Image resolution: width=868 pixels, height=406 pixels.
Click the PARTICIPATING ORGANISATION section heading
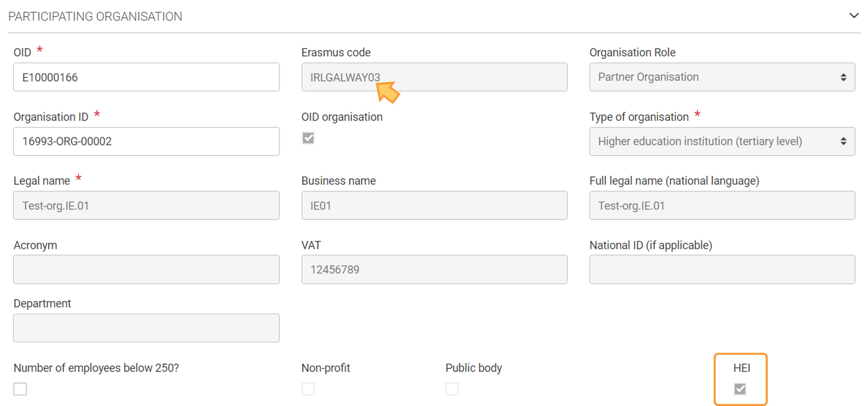point(95,16)
